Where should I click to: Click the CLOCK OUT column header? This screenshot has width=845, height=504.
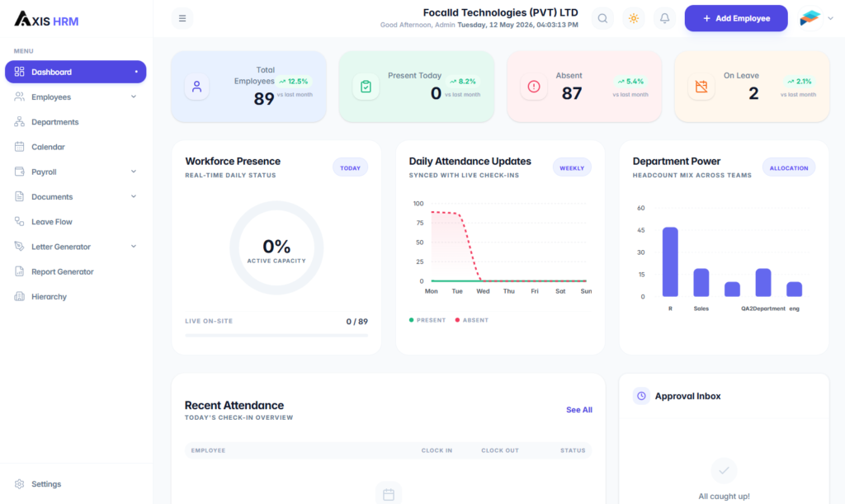[x=499, y=450]
